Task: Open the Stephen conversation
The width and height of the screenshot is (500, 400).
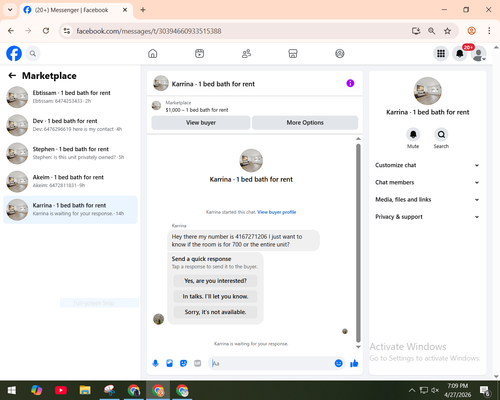Action: [70, 153]
